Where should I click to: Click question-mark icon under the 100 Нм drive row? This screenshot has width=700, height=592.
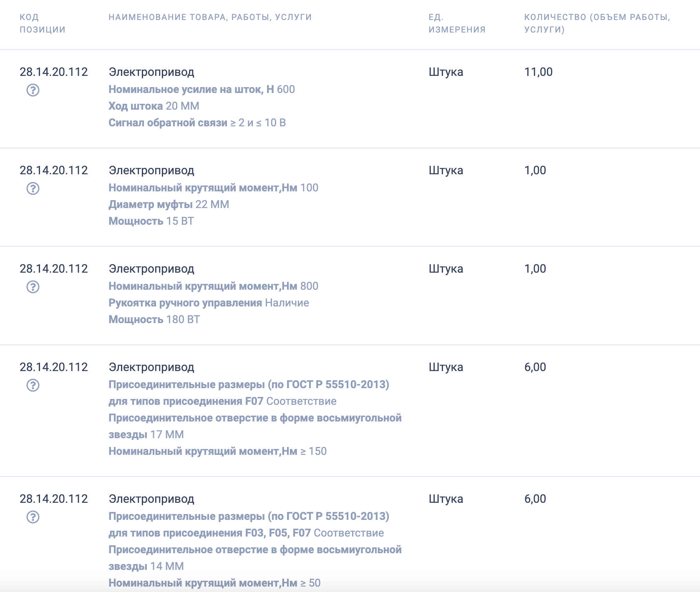click(x=33, y=188)
